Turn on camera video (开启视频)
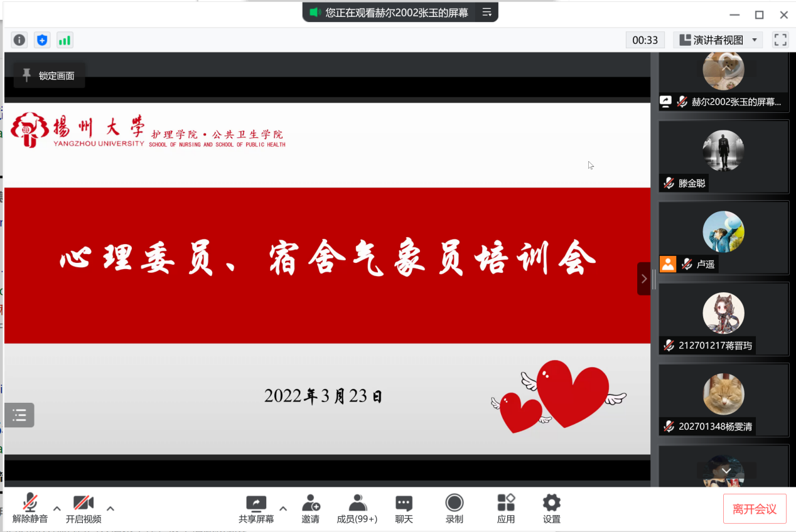796x532 pixels. click(83, 509)
